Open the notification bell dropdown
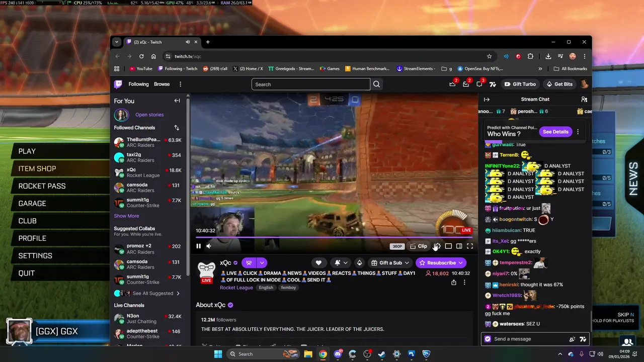The image size is (644, 362). pos(341,262)
